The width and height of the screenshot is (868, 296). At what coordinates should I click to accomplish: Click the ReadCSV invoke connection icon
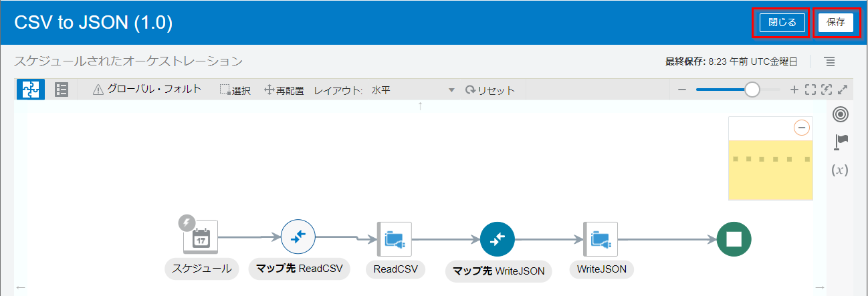(395, 239)
